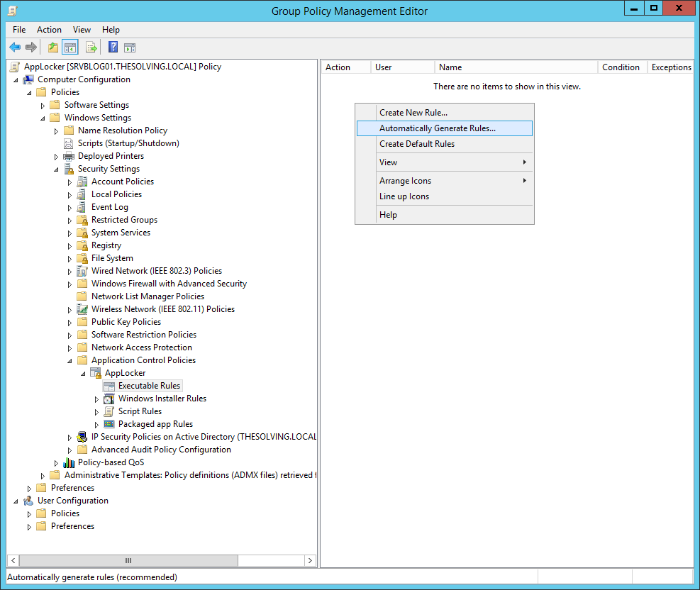Sort by the Action column header
Image resolution: width=700 pixels, height=590 pixels.
[x=346, y=67]
